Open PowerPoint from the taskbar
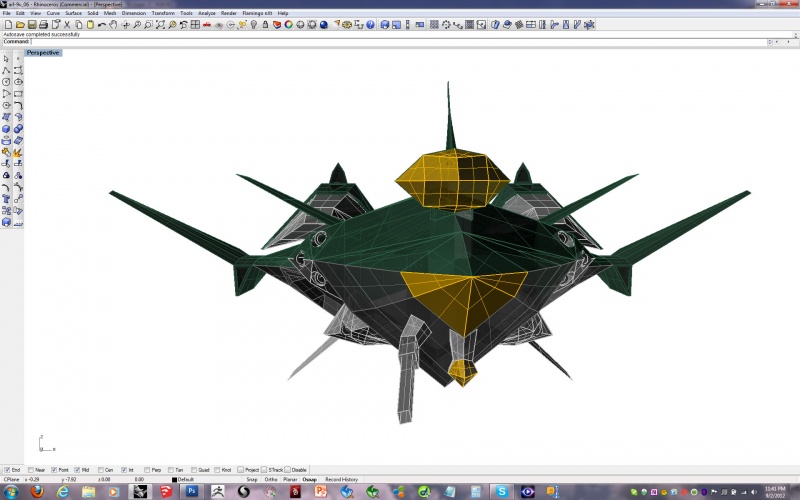800x500 pixels. tap(320, 492)
